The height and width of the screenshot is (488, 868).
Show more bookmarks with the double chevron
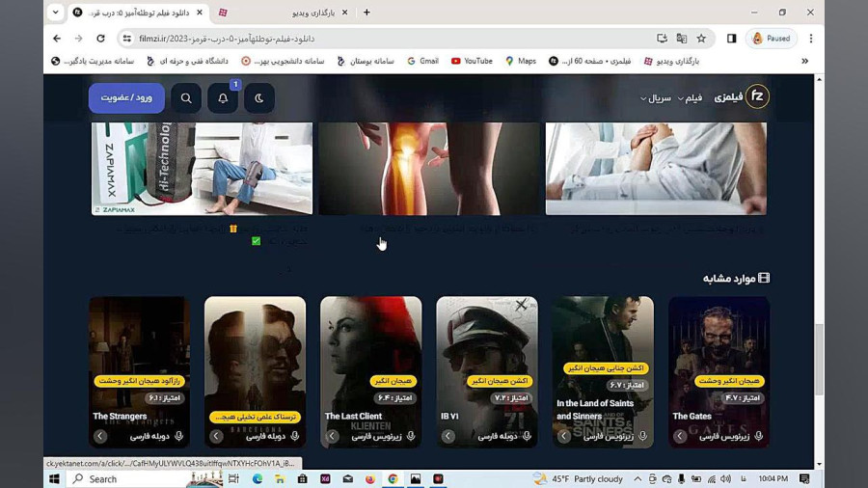tap(805, 61)
